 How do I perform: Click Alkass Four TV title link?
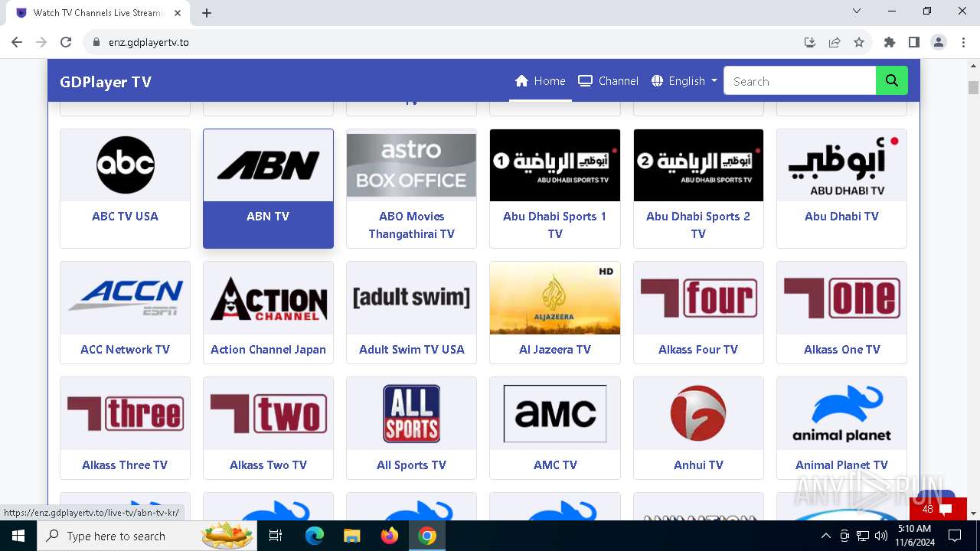tap(698, 349)
